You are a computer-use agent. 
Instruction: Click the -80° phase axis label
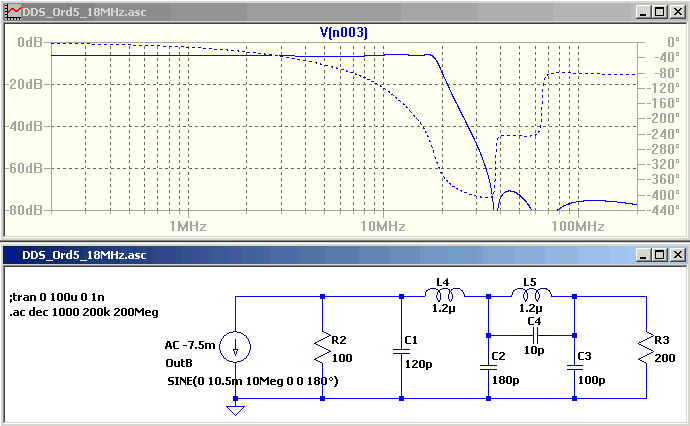[667, 73]
